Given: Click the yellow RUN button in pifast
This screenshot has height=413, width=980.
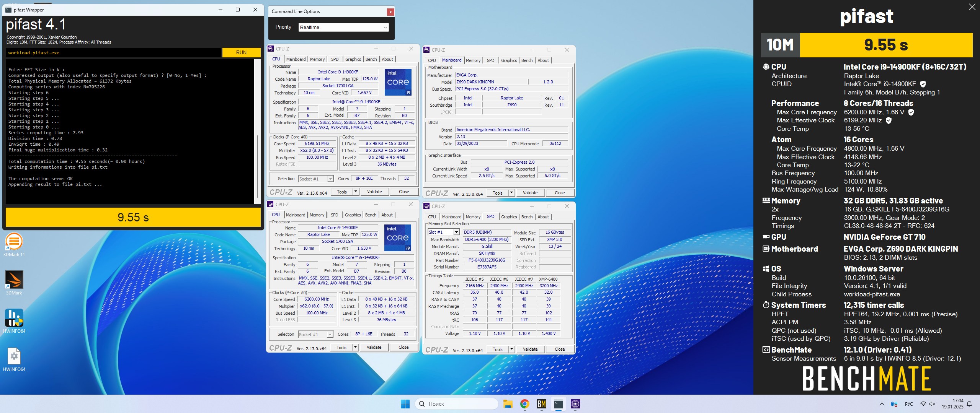Looking at the screenshot, I should (x=241, y=52).
